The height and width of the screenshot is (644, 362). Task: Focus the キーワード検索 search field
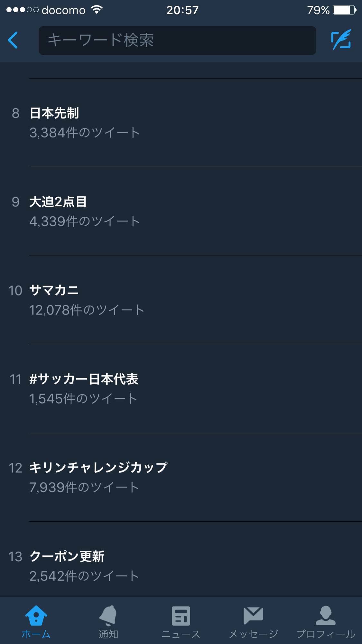click(177, 41)
